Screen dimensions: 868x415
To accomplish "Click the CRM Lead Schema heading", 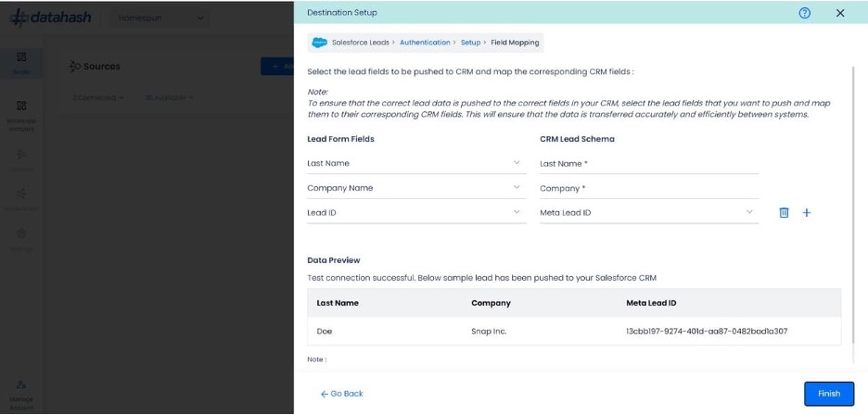I will coord(578,139).
